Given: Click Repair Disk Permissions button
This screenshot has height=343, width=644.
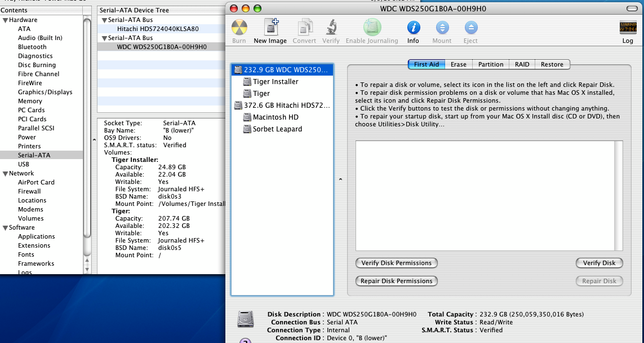Looking at the screenshot, I should (396, 281).
